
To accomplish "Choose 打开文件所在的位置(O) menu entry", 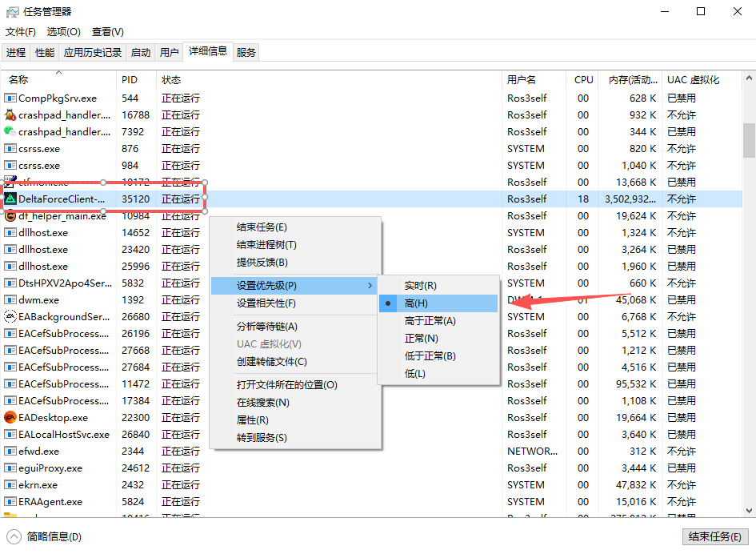I will (286, 385).
